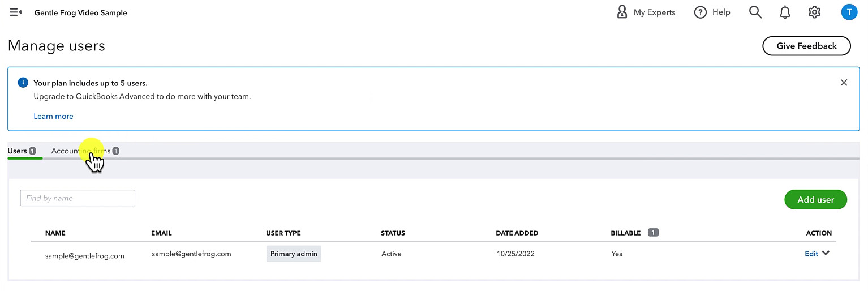Dismiss the plan users banner
Image resolution: width=868 pixels, height=291 pixels.
(844, 83)
